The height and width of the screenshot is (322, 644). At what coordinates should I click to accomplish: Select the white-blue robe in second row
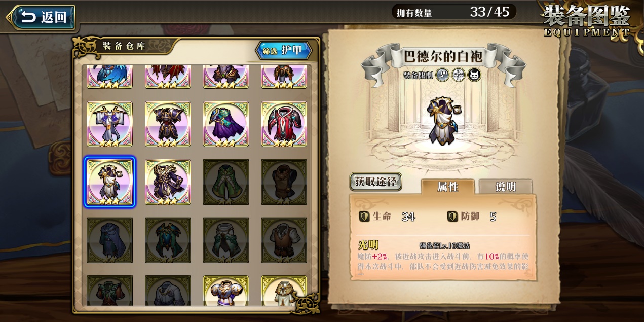pos(110,124)
